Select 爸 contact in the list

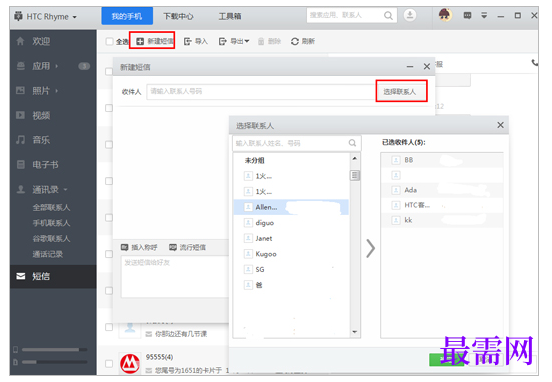coord(291,285)
